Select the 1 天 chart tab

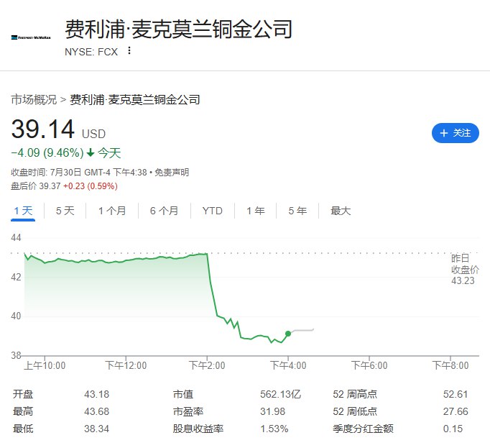[x=23, y=211]
